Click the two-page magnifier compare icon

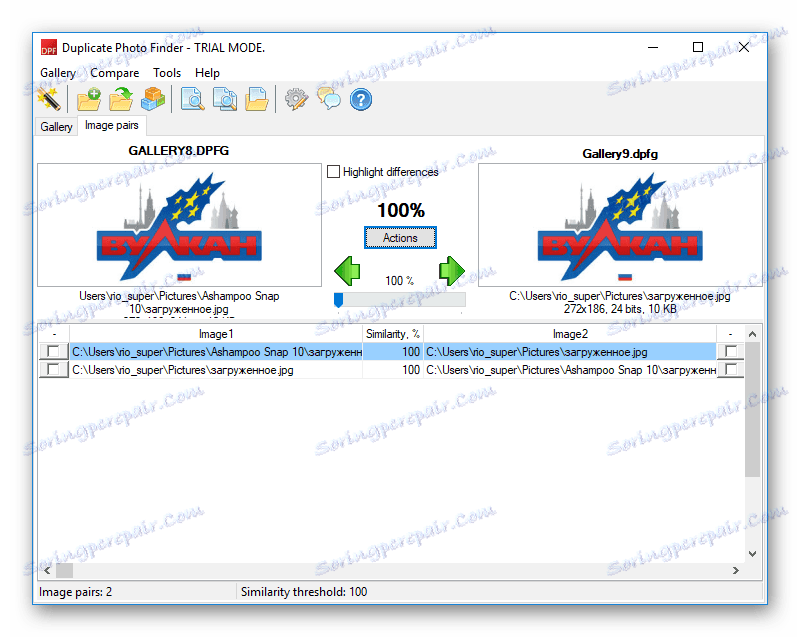point(225,99)
